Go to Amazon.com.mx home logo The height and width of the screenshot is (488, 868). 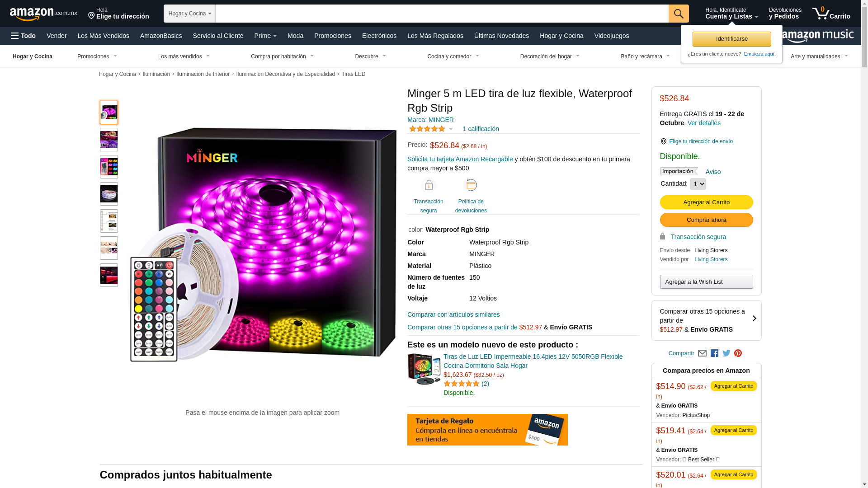(43, 14)
